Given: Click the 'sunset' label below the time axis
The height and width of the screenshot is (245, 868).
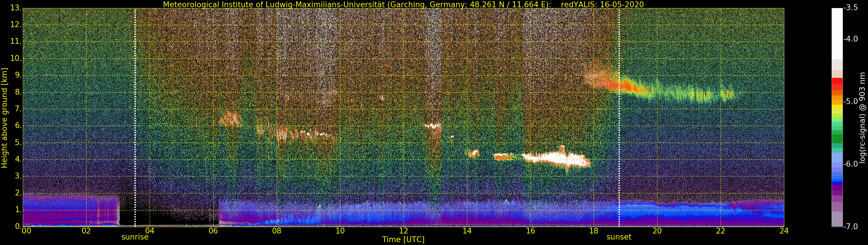Looking at the screenshot, I should (619, 237).
